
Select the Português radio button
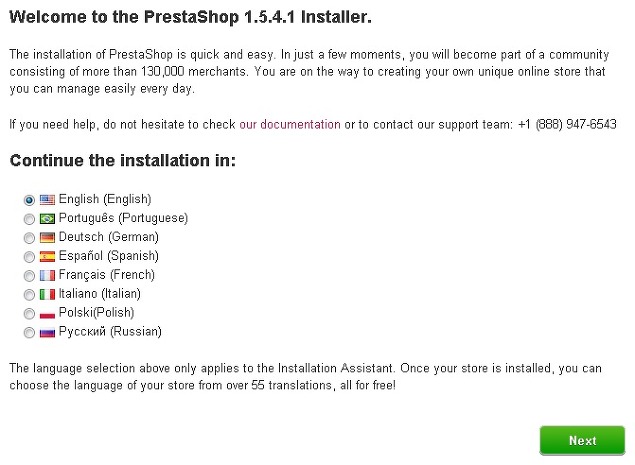[x=29, y=219]
